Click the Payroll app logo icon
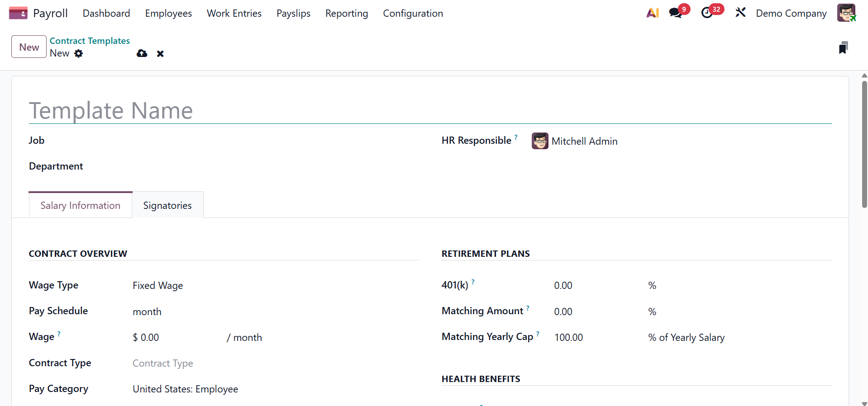 18,13
